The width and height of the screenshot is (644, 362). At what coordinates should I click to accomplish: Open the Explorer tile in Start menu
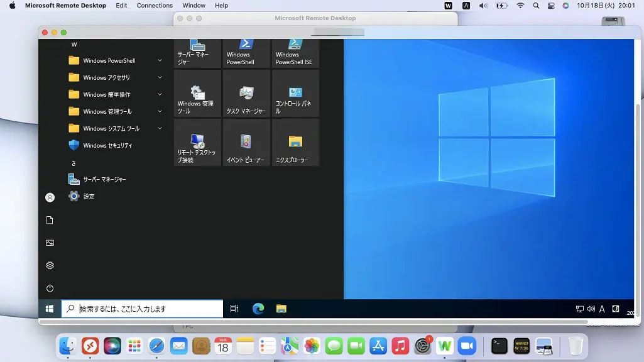(295, 143)
